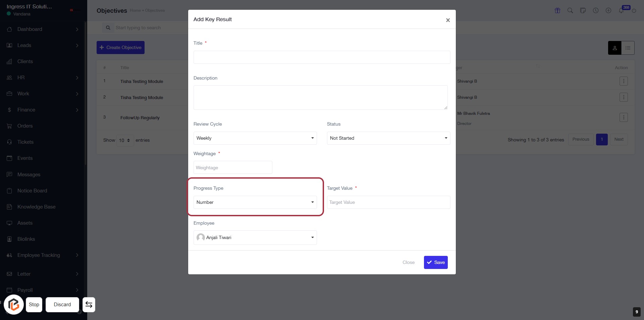Screen dimensions: 644x320
Task: Click the clock timer icon in header
Action: pos(596,10)
